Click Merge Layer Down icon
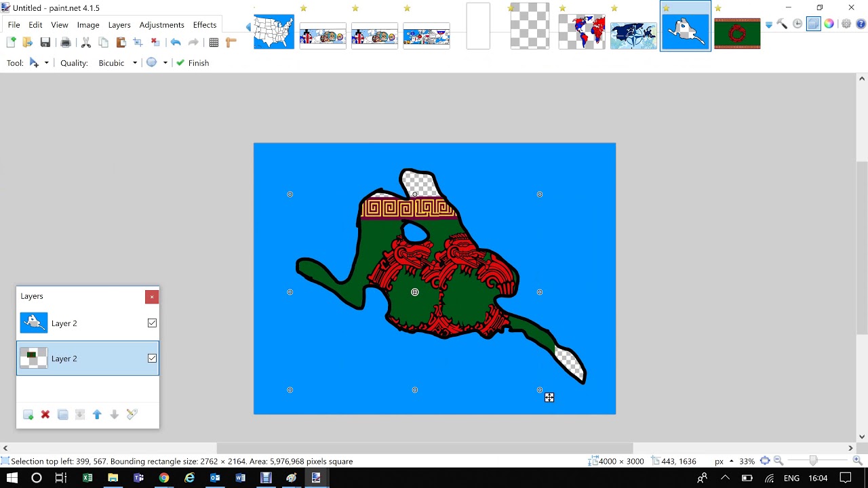868x488 pixels. point(80,414)
